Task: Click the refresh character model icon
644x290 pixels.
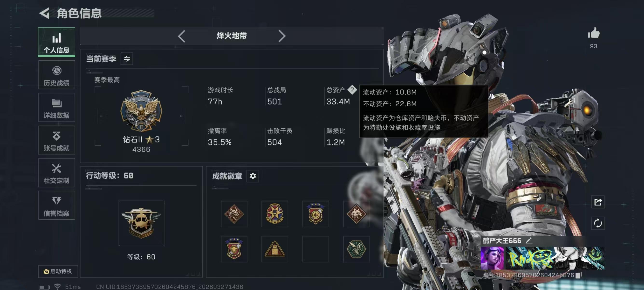Action: (x=598, y=223)
